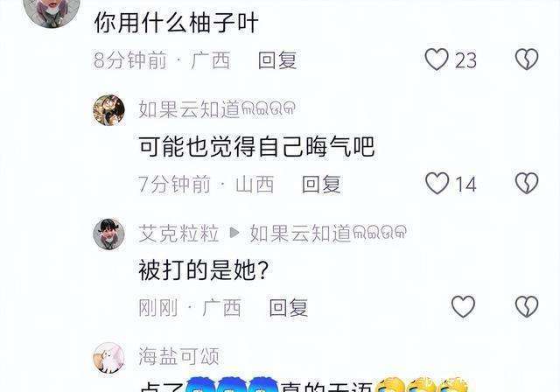560x392 pixels.
Task: Open username 艾克粒粒
Action: [178, 234]
